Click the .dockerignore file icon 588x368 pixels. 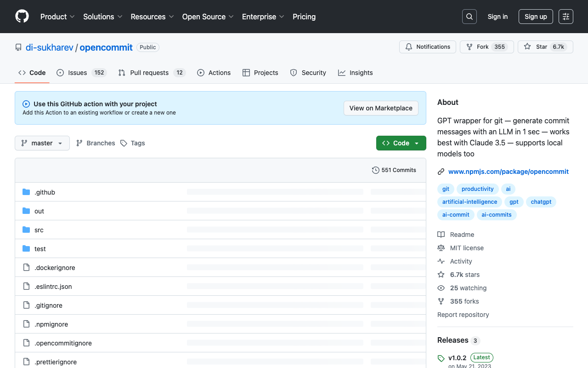26,268
